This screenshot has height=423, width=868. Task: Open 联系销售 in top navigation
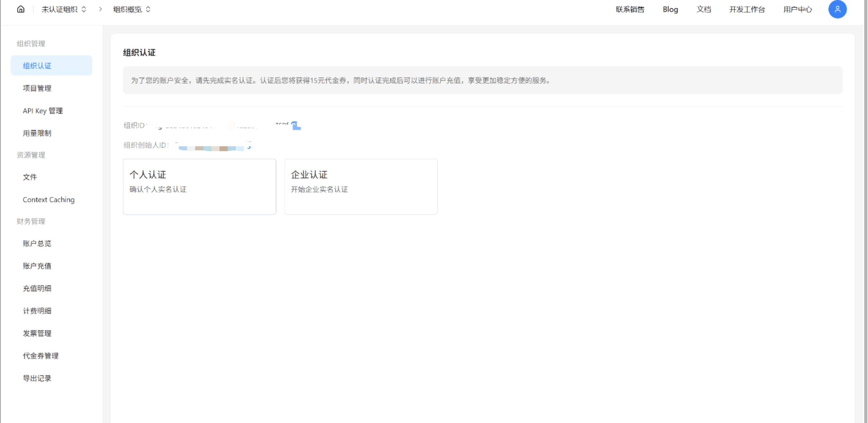(x=630, y=9)
